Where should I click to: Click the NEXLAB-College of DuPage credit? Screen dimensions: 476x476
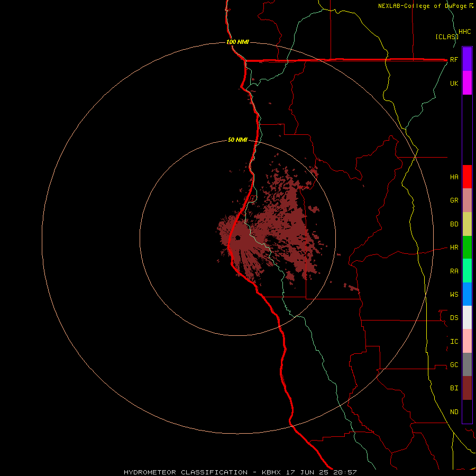point(425,6)
